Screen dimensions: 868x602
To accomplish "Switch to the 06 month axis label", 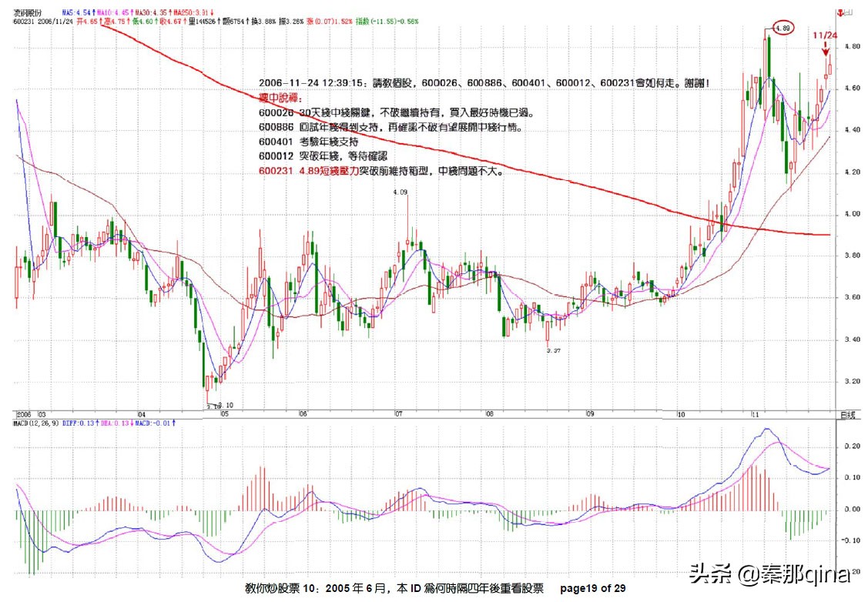I will pyautogui.click(x=303, y=413).
